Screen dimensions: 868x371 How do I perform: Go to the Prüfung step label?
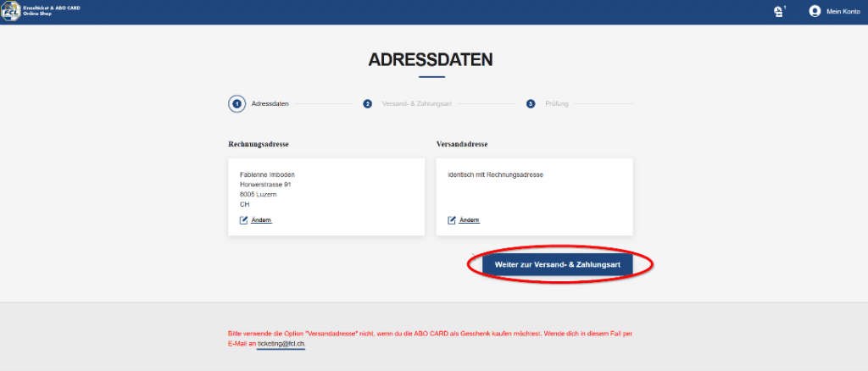pos(556,104)
